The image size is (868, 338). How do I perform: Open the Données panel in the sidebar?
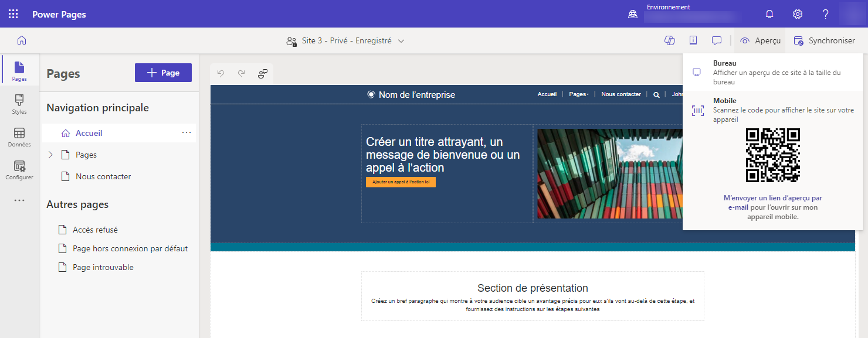[x=19, y=137]
